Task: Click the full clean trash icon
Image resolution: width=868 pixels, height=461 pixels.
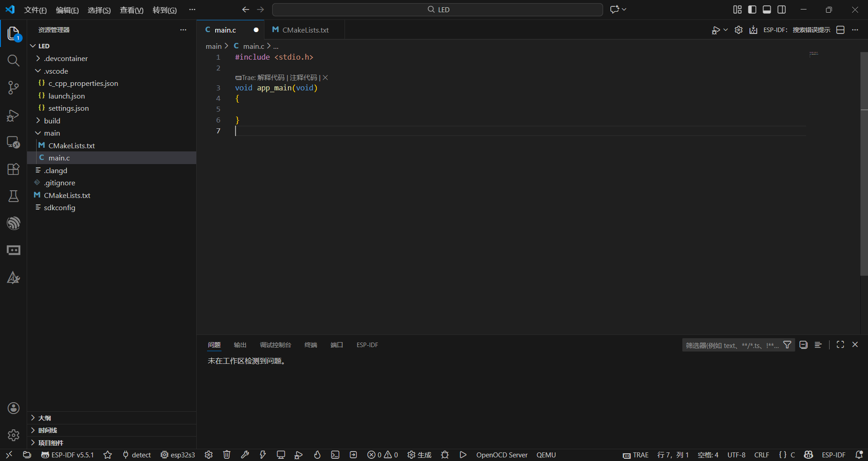Action: click(227, 455)
